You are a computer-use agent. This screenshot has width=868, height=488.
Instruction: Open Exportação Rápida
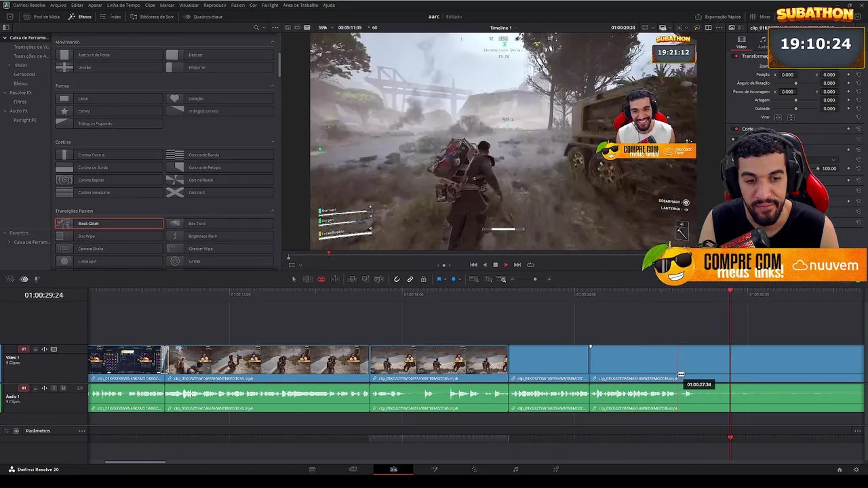click(719, 17)
